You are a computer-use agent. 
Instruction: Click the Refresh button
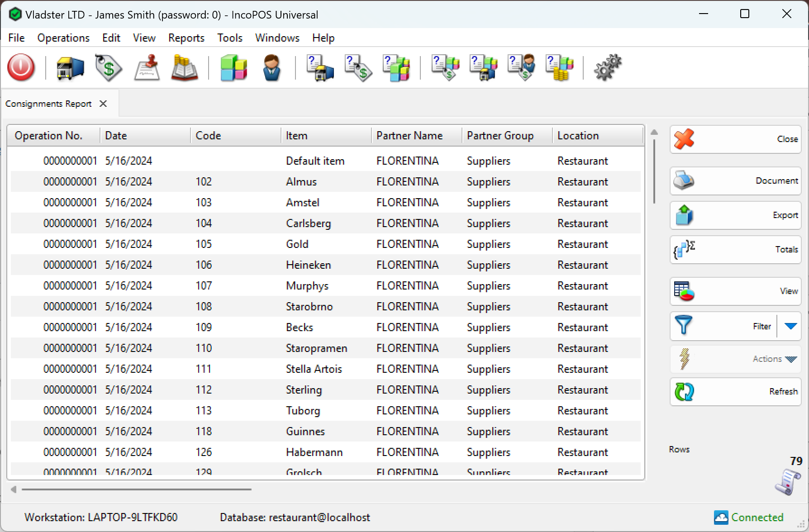tap(735, 392)
